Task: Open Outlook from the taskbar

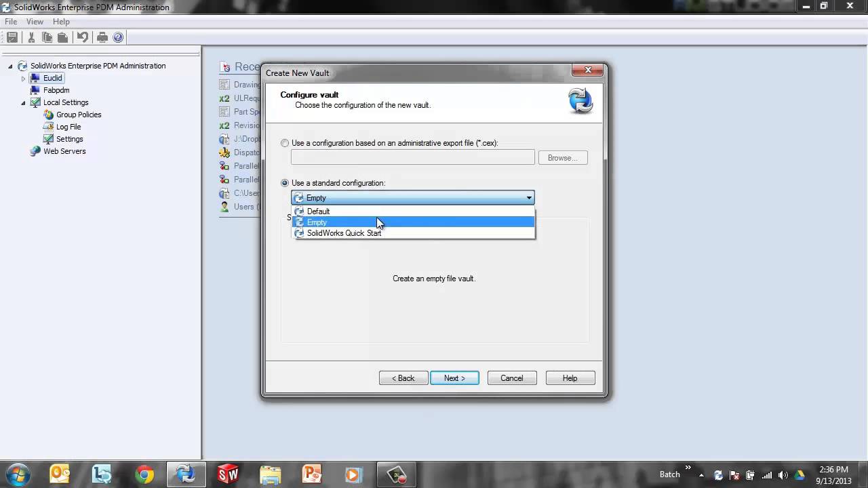Action: click(60, 474)
